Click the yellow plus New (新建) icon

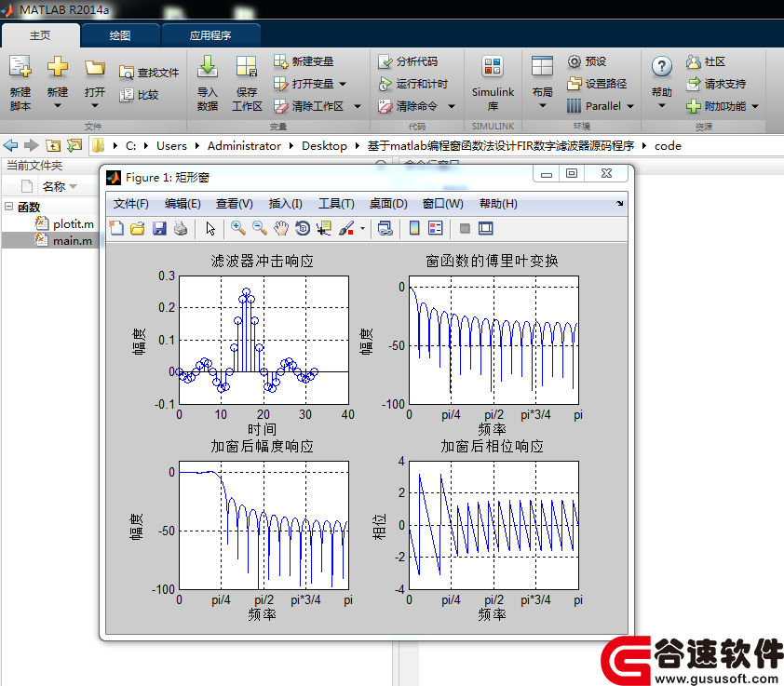(x=58, y=67)
